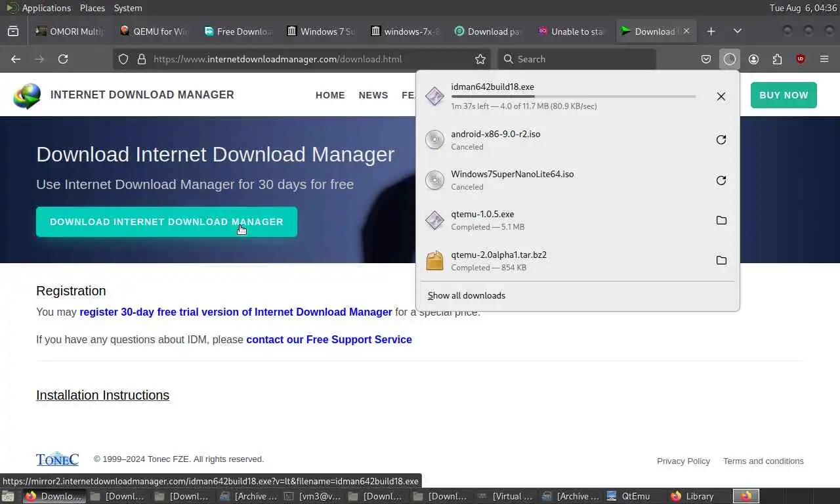Click the android-x86-9.0-r2.iso disc icon
The width and height of the screenshot is (840, 504).
tap(434, 140)
